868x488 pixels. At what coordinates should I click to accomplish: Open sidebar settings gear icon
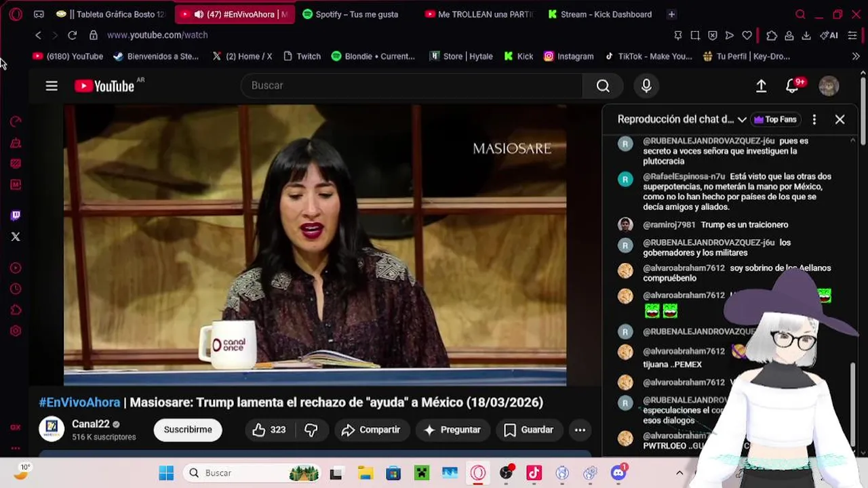pos(16,331)
